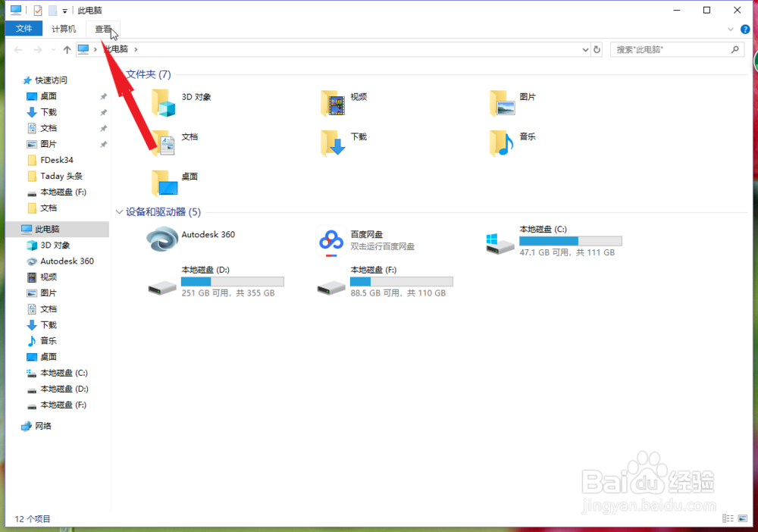Expand the quick access toolbar customize dropdown
Image resolution: width=758 pixels, height=532 pixels.
click(64, 10)
